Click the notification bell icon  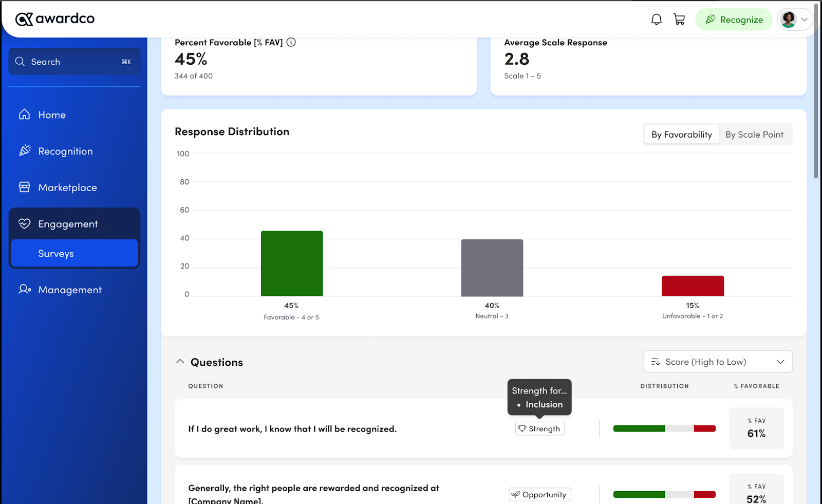point(656,20)
